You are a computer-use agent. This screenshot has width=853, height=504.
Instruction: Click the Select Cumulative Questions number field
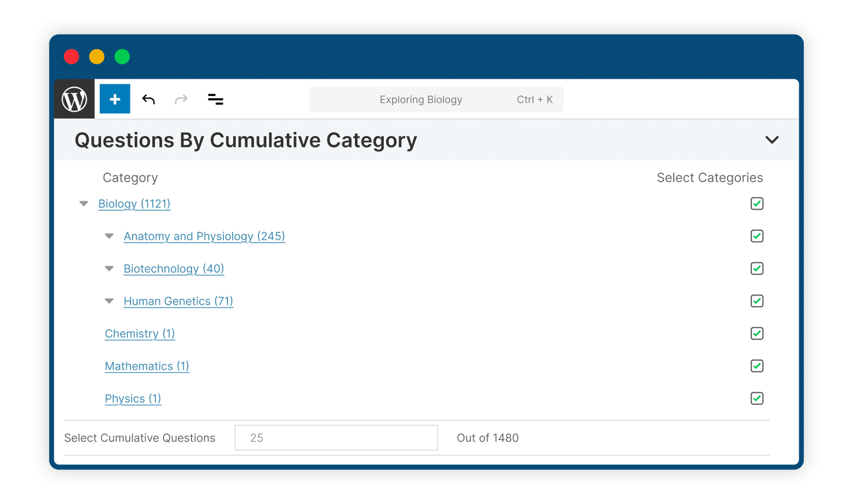pos(336,438)
